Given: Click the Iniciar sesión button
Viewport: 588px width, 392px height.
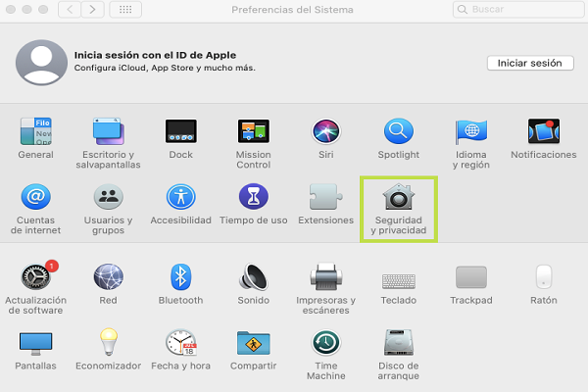Looking at the screenshot, I should [x=529, y=63].
